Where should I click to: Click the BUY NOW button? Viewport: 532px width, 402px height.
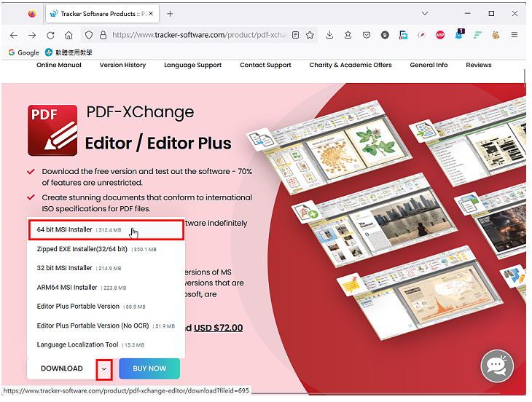tap(149, 368)
